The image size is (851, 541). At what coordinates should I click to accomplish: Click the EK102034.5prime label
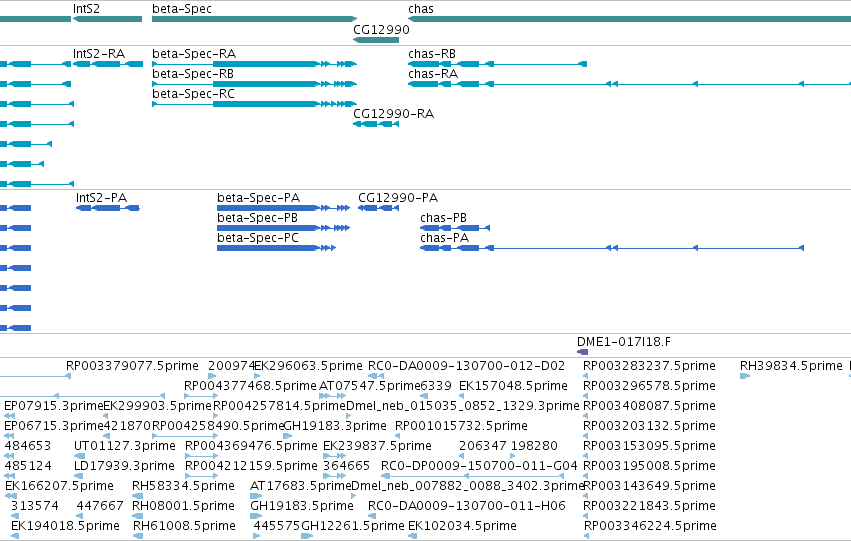coord(462,526)
